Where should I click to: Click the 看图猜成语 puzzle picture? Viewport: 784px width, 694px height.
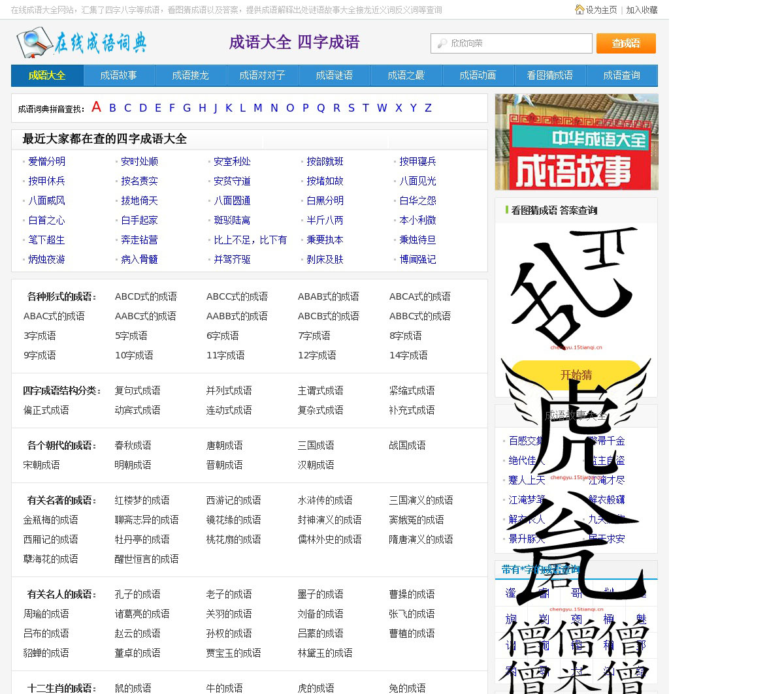(x=575, y=287)
